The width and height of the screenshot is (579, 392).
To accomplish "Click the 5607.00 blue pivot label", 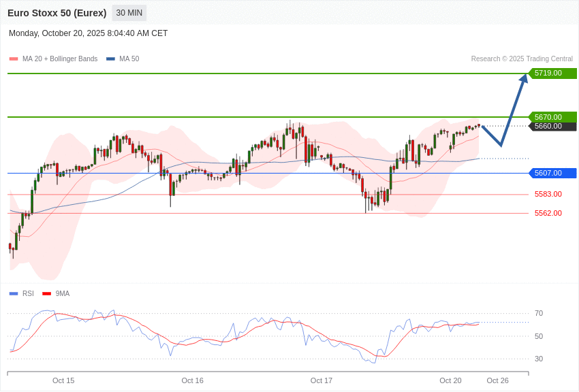I will [552, 173].
